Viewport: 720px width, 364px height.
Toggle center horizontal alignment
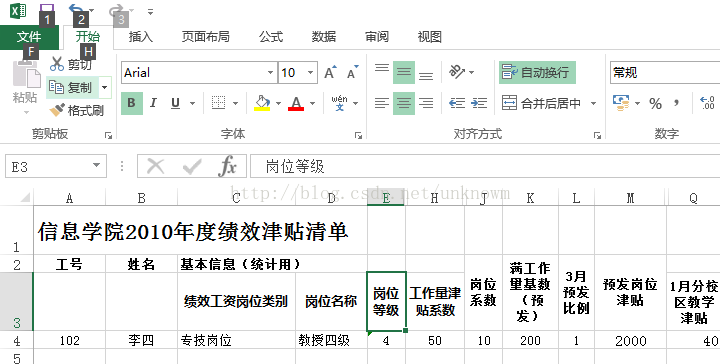(404, 103)
